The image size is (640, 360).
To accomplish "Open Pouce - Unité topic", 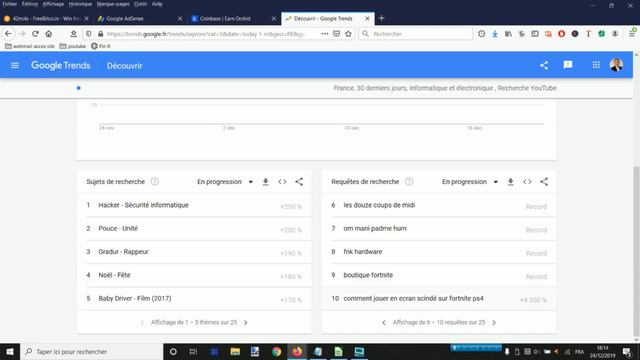I will 118,228.
